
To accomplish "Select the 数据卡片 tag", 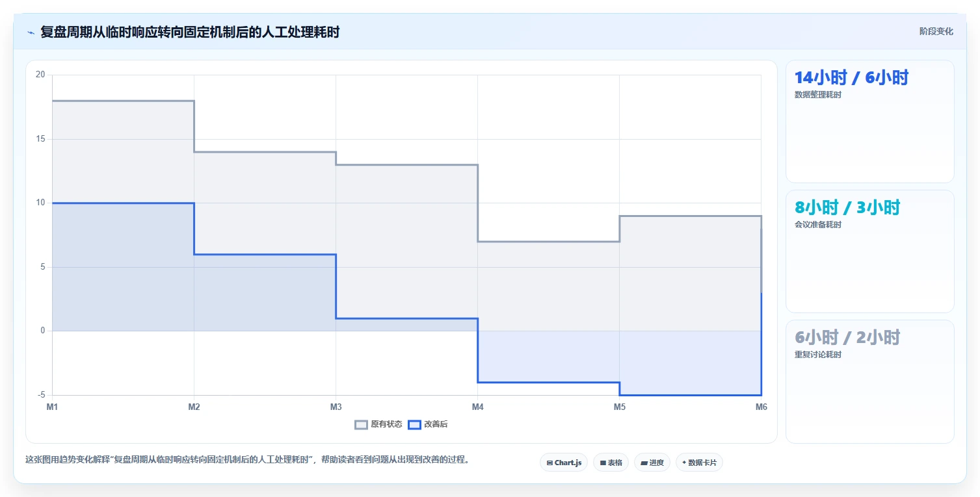I will click(699, 463).
